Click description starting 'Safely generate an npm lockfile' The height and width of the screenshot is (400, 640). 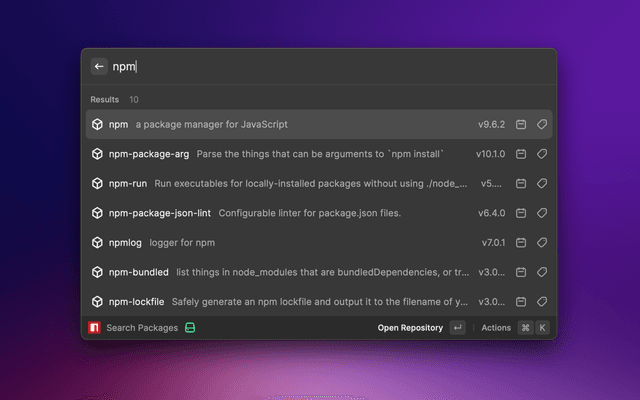[320, 302]
